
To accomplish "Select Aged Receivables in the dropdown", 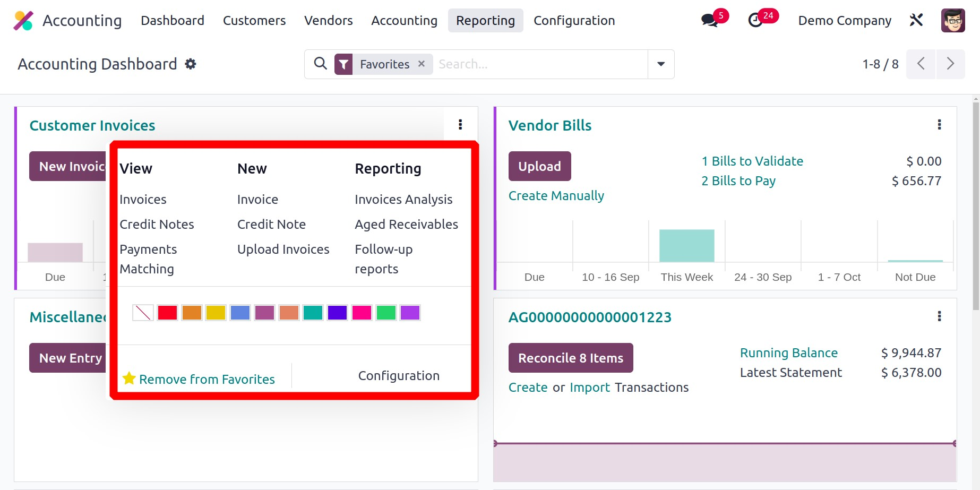I will click(x=406, y=225).
